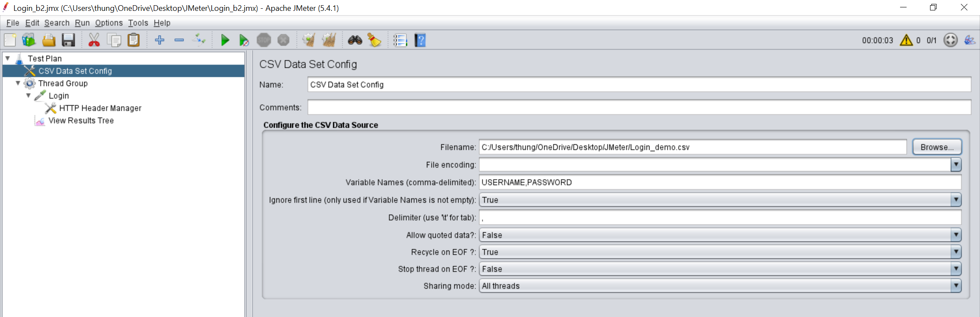Click the Help question mark icon
The height and width of the screenshot is (317, 980).
pyautogui.click(x=420, y=40)
